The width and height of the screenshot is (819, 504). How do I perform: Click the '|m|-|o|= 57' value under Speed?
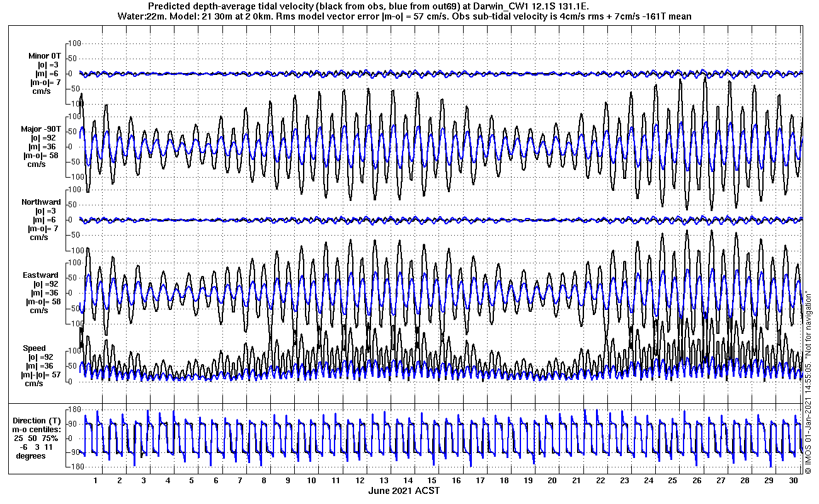pos(42,375)
